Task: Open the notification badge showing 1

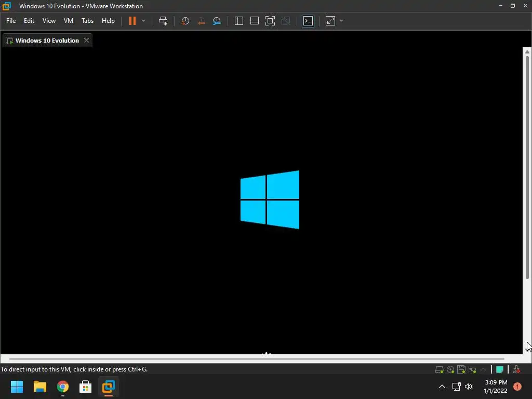Action: tap(517, 387)
